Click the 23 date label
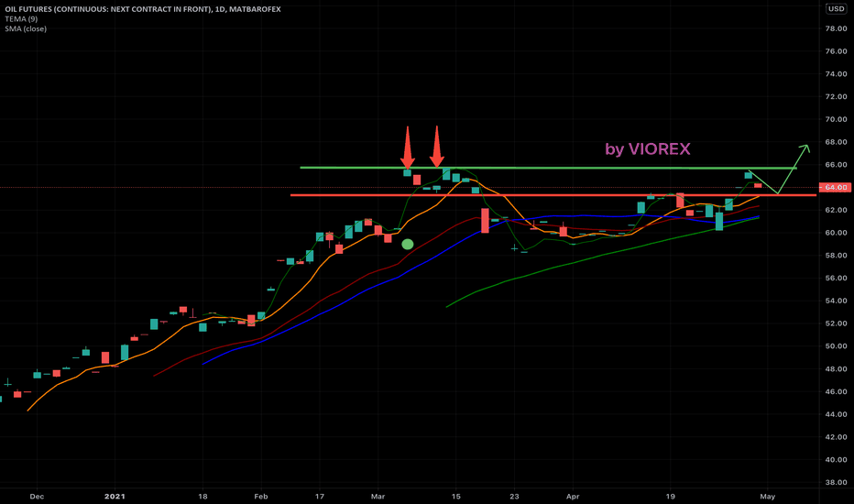 [514, 497]
